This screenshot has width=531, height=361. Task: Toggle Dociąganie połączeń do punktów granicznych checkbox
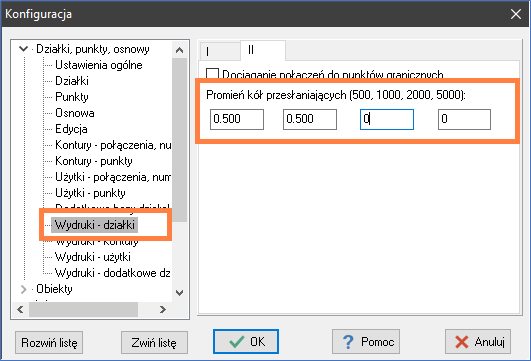pyautogui.click(x=212, y=74)
